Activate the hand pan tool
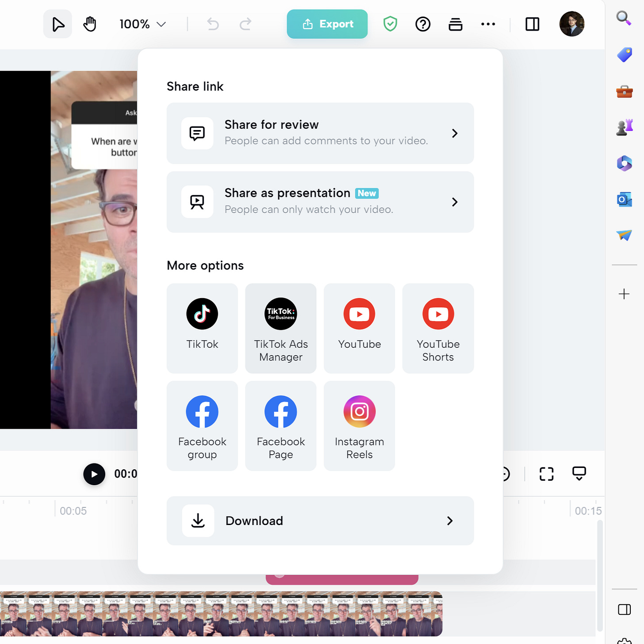This screenshot has width=644, height=644. [x=90, y=24]
